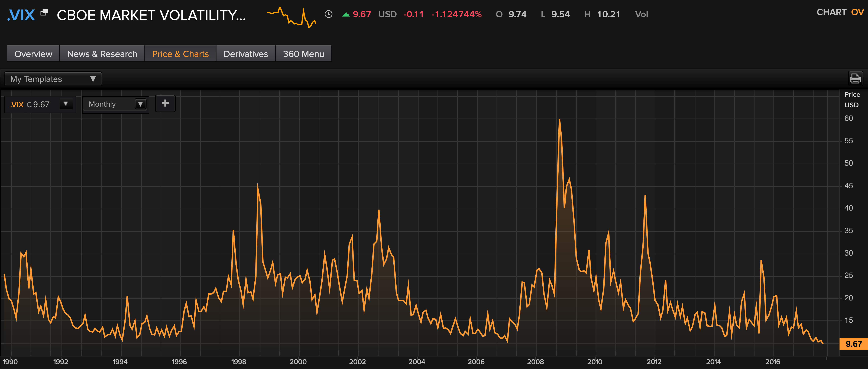Open the My Templates dropdown
Image resolution: width=868 pixels, height=369 pixels.
(53, 79)
